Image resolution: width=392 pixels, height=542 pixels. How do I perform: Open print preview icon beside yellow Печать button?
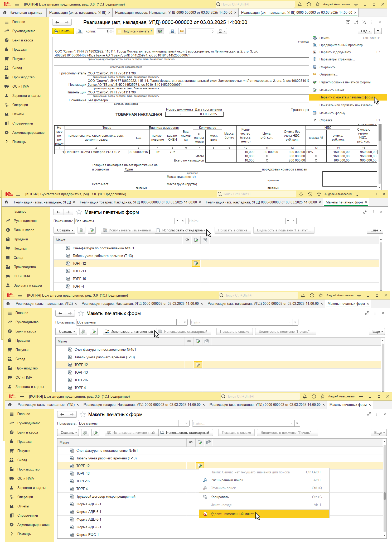[80, 31]
